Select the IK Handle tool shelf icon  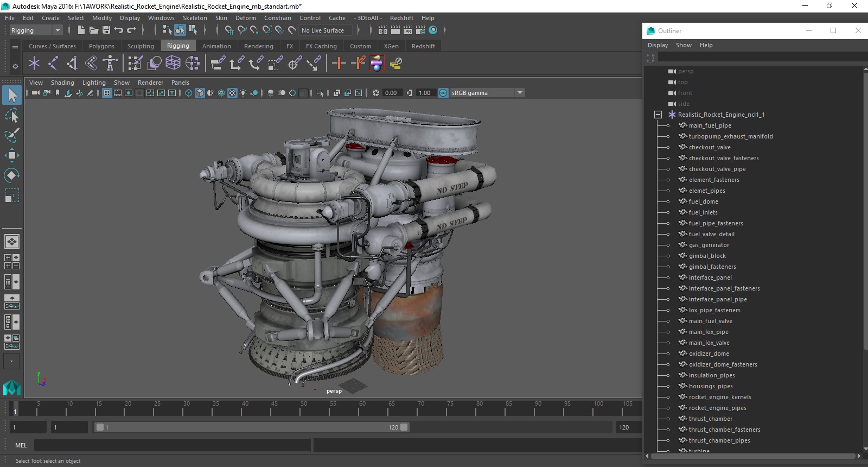point(72,64)
